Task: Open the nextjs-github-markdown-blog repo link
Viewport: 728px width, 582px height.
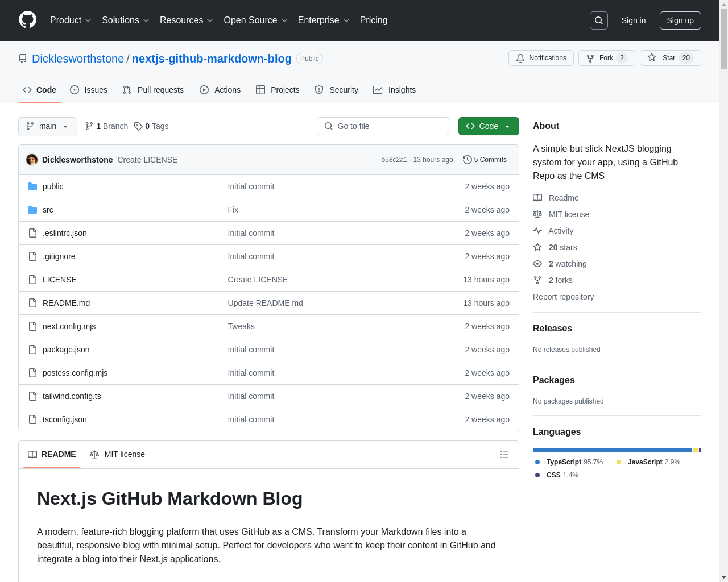Action: point(212,59)
